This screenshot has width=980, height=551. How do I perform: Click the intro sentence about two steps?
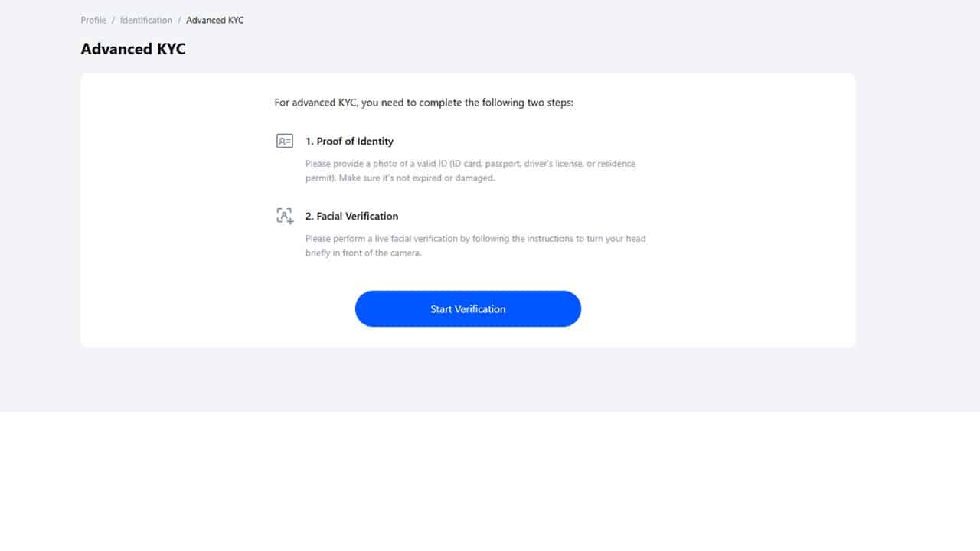(x=423, y=103)
